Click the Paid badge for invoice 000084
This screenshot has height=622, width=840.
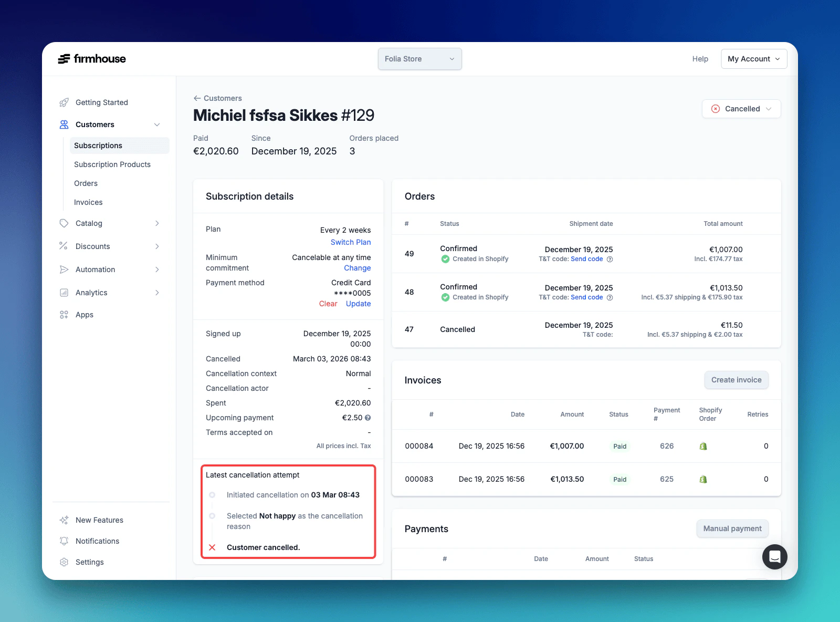click(620, 447)
